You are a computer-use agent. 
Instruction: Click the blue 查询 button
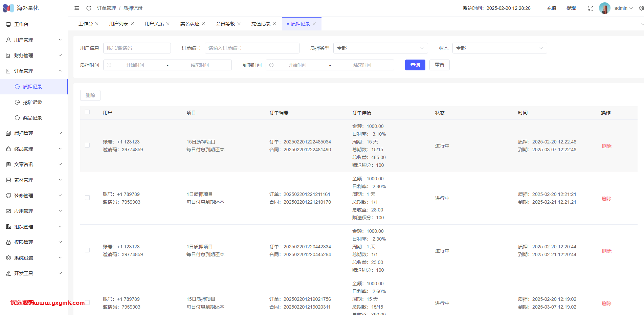(415, 65)
